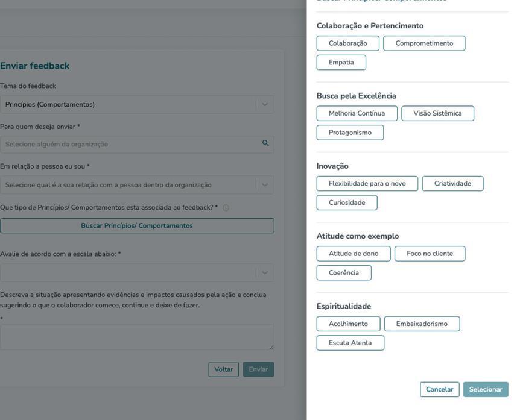Click the Buscar Princípios/ Comportamentos button

pos(137,226)
